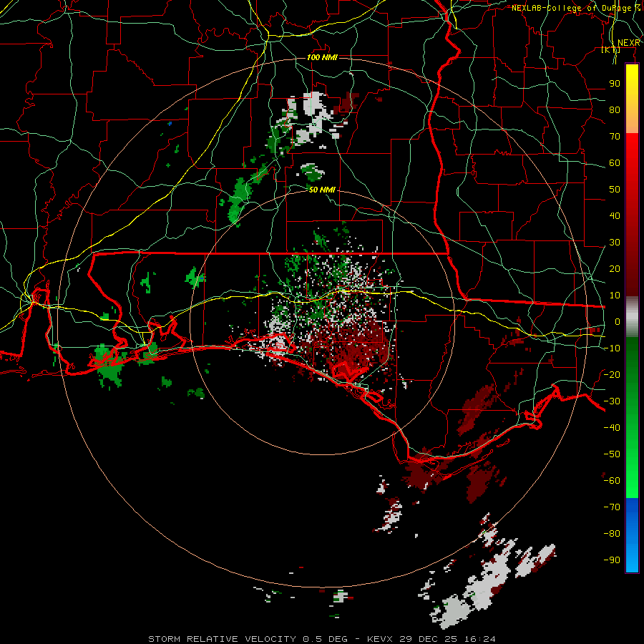Select the 90 value on velocity scale
The image size is (644, 644).
(x=615, y=84)
